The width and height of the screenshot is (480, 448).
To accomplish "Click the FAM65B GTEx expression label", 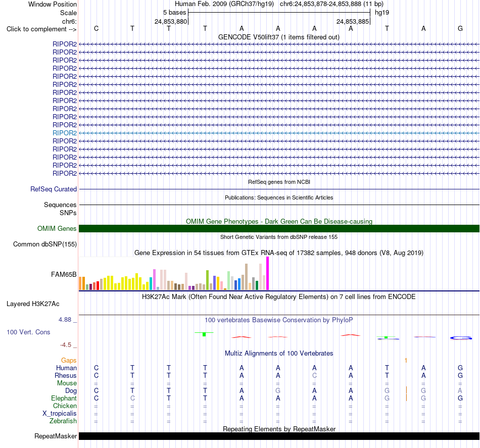I will [x=64, y=274].
